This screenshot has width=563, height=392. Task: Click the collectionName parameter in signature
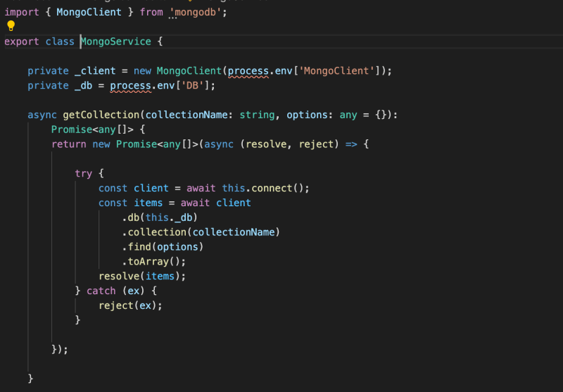pos(186,115)
